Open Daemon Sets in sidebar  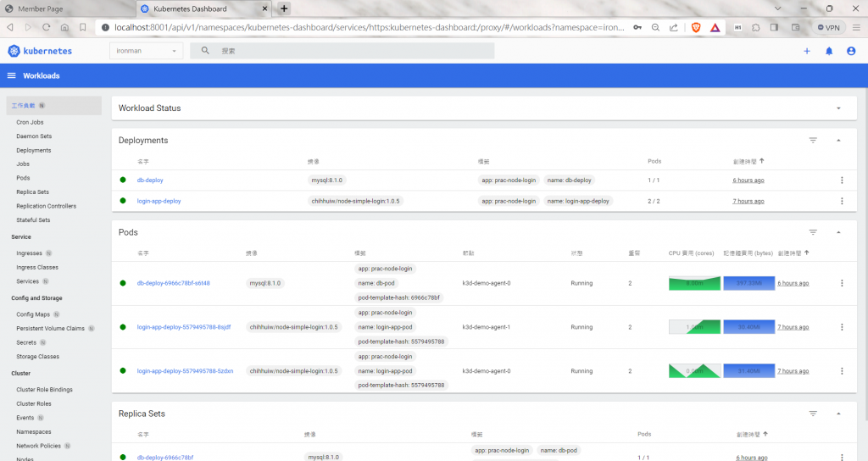(x=34, y=136)
